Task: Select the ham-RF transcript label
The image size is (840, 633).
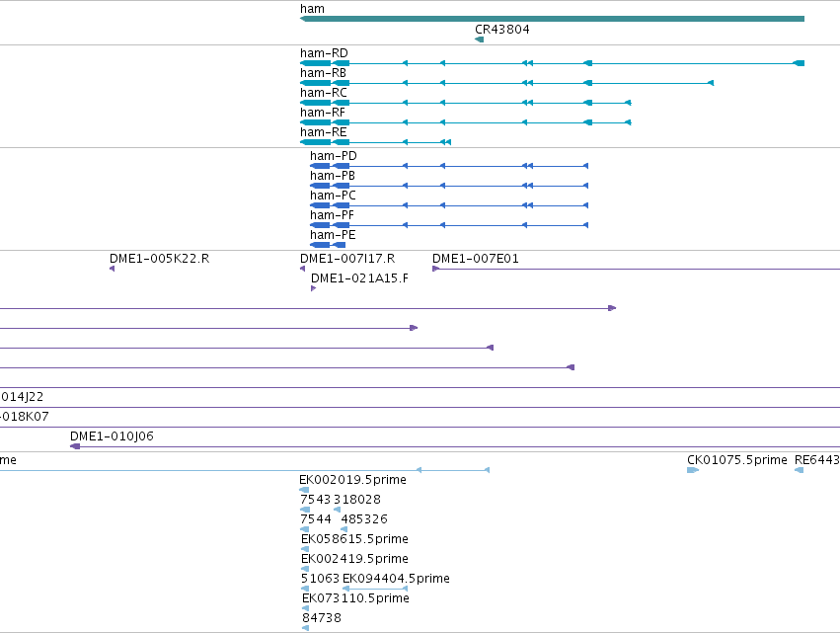Action: click(323, 113)
